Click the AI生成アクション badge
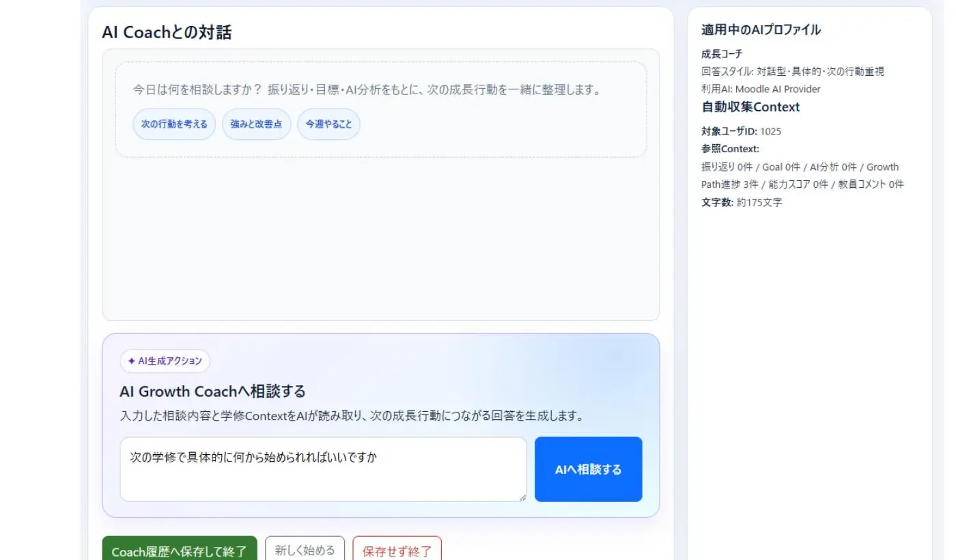The width and height of the screenshot is (956, 560). coord(165,361)
